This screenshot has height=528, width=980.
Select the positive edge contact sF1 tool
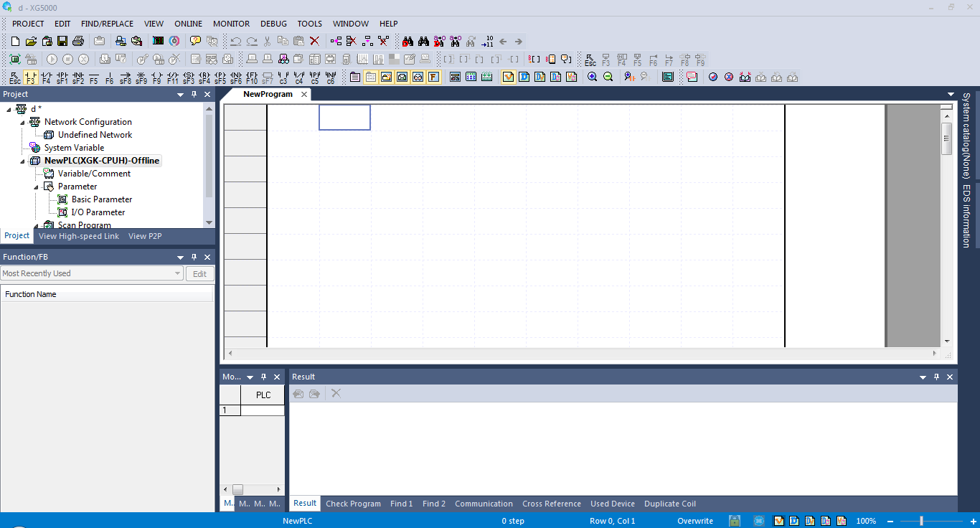(62, 77)
